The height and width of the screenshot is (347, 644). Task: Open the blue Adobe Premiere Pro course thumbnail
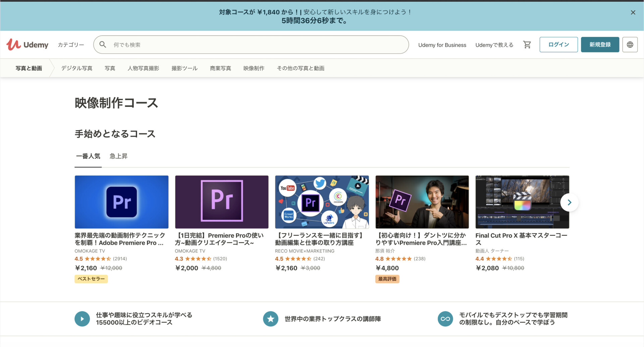tap(121, 202)
